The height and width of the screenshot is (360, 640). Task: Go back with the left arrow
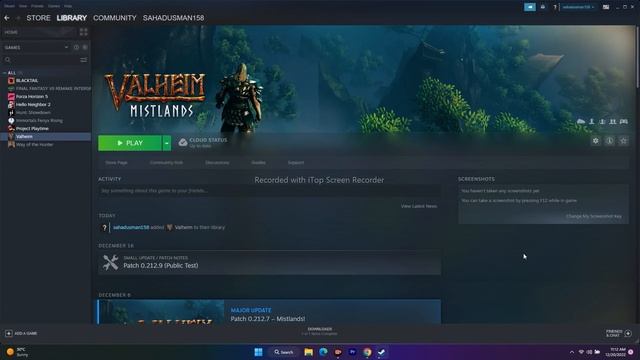coord(7,18)
